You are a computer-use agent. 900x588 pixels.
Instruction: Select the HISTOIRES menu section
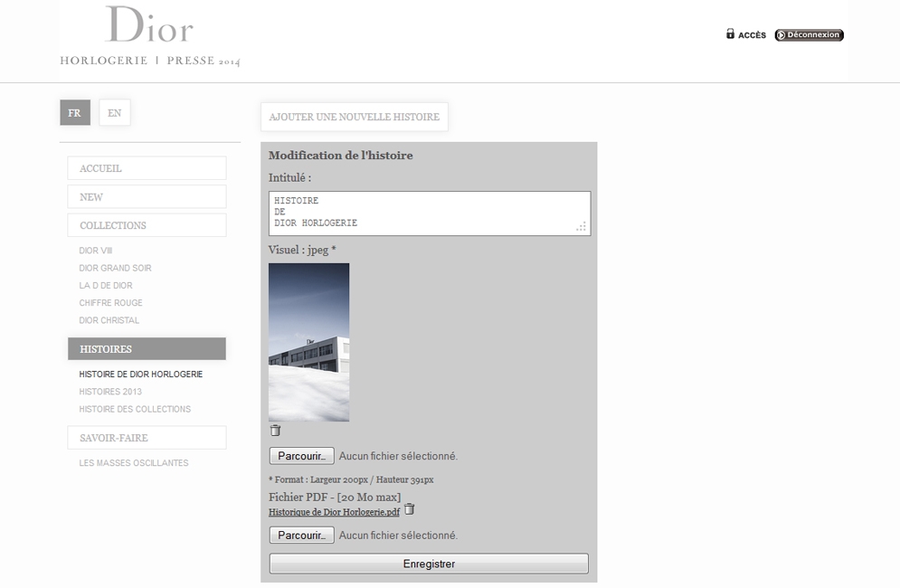(147, 348)
